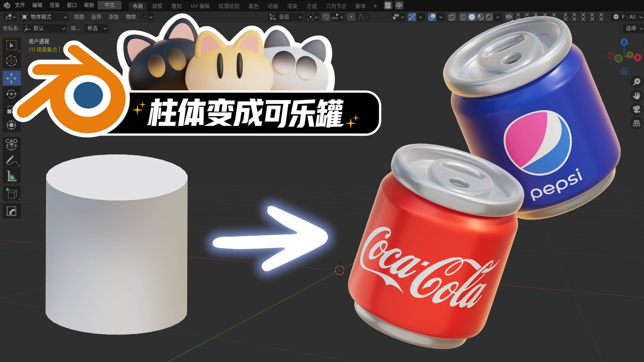The height and width of the screenshot is (362, 644).
Task: Select the Scale tool
Action: [x=10, y=109]
